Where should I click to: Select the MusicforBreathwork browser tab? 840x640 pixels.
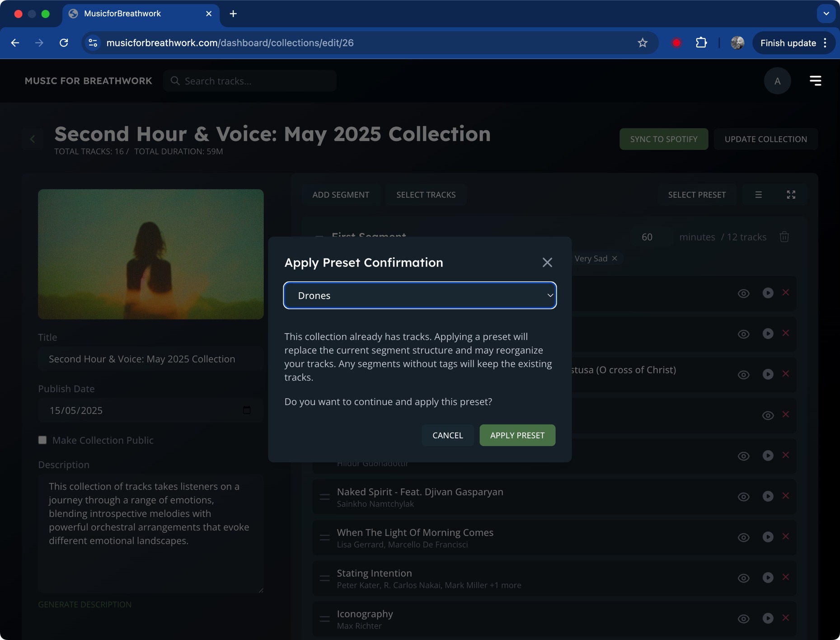click(x=141, y=14)
